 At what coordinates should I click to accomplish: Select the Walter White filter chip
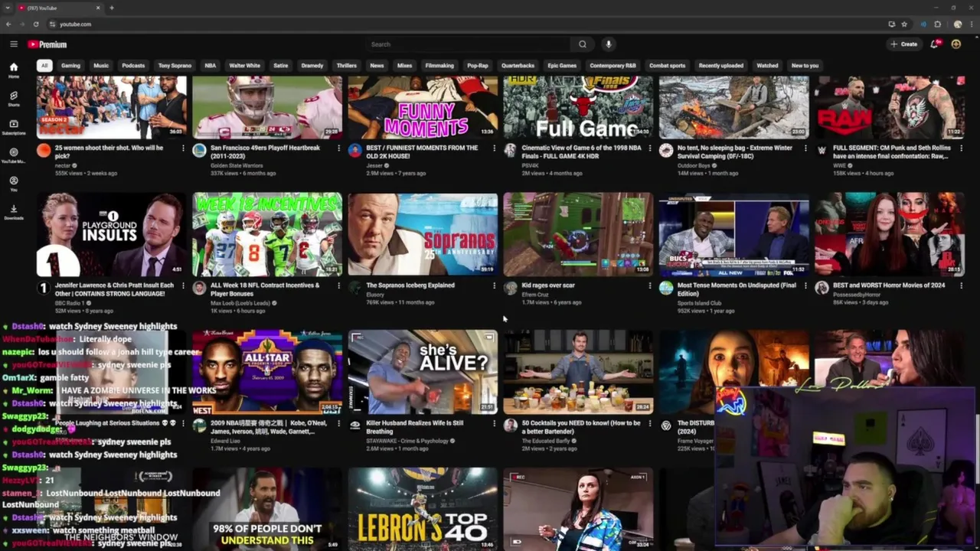(245, 66)
